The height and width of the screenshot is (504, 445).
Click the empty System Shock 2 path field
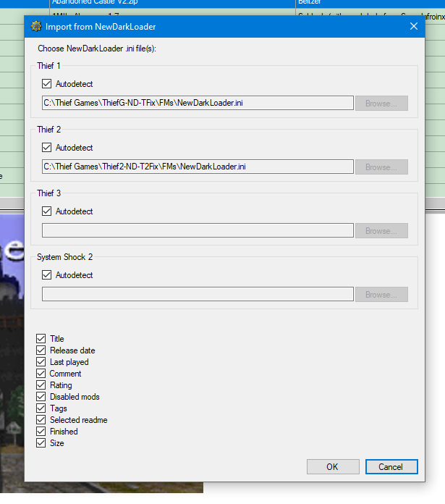tap(198, 294)
